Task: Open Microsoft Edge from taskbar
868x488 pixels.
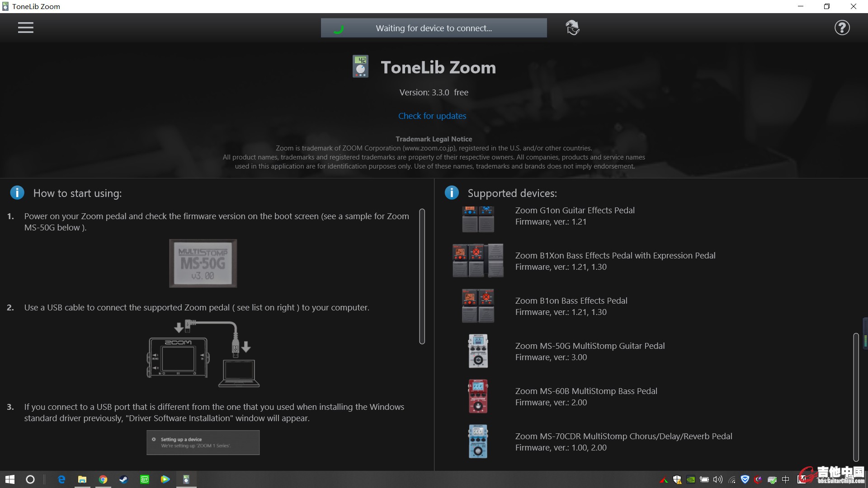Action: (61, 479)
